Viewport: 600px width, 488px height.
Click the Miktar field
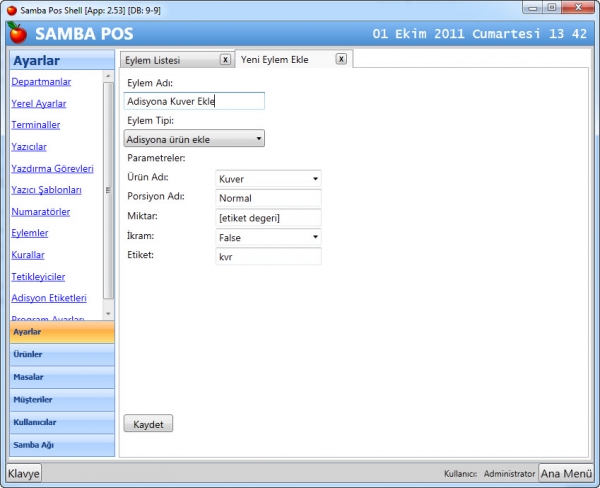pyautogui.click(x=268, y=218)
